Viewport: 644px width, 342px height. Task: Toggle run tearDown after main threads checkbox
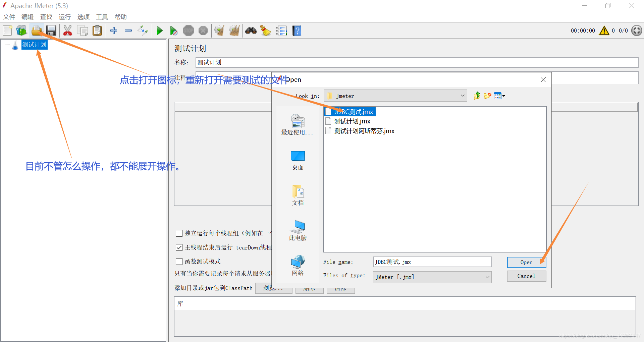[179, 247]
